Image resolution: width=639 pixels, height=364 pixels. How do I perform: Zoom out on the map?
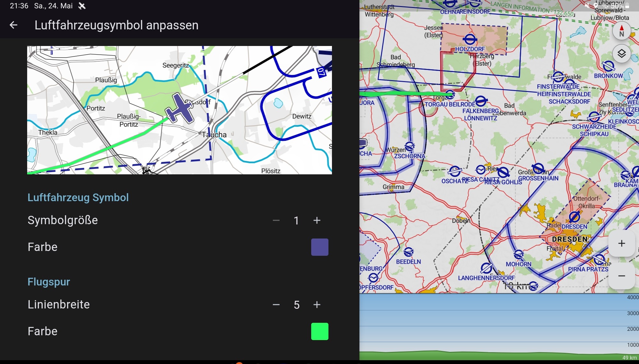coord(621,276)
